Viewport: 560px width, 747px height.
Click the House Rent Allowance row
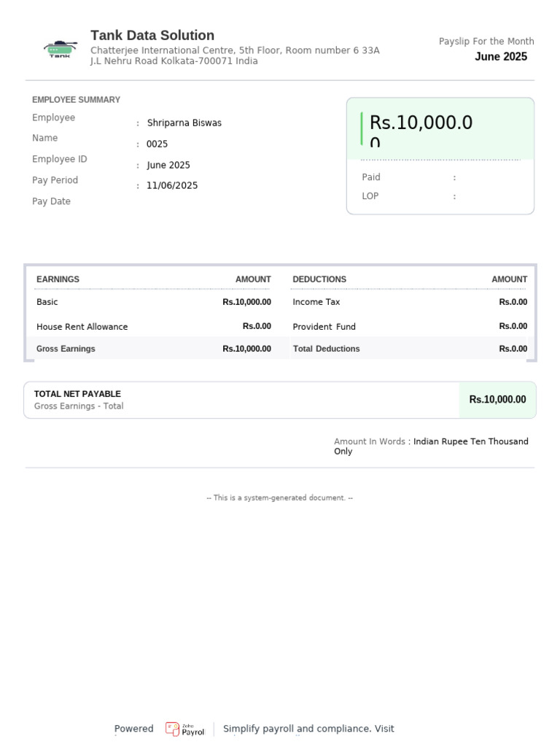coord(154,326)
